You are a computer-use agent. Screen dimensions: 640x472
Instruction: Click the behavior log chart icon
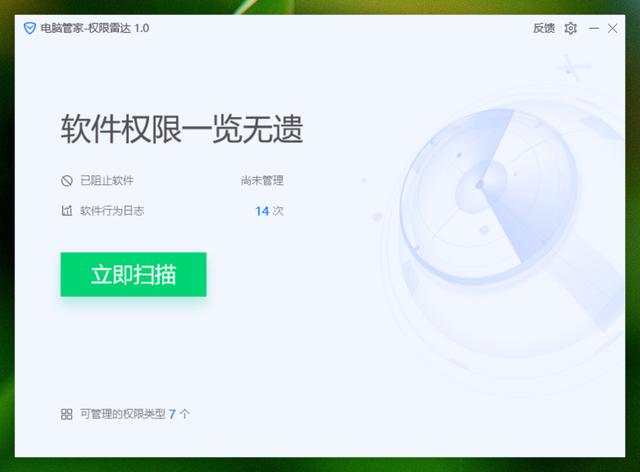67,211
